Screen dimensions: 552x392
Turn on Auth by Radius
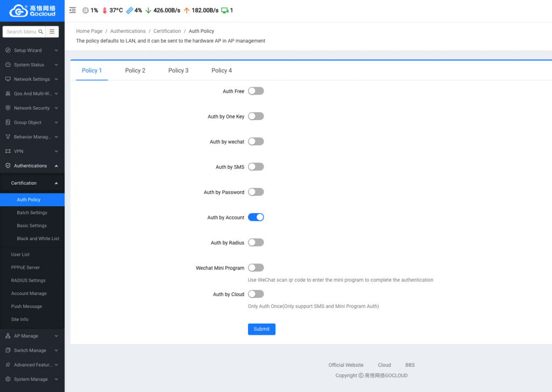pyautogui.click(x=256, y=243)
